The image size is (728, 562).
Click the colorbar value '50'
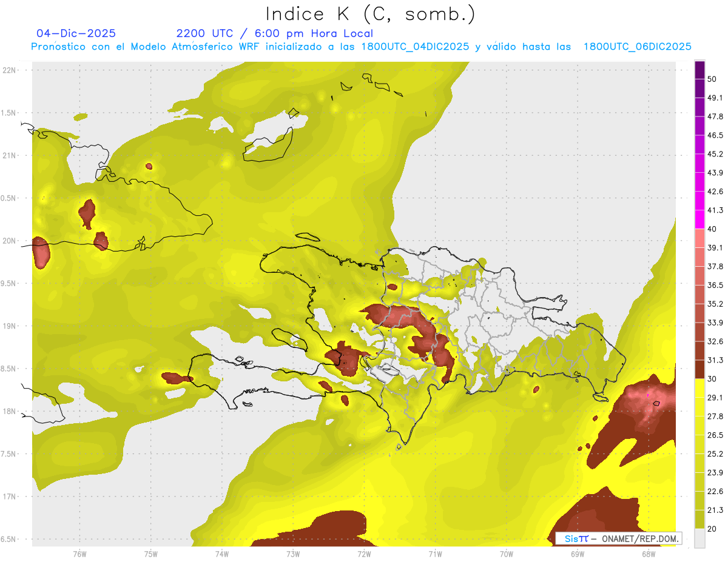pyautogui.click(x=712, y=79)
